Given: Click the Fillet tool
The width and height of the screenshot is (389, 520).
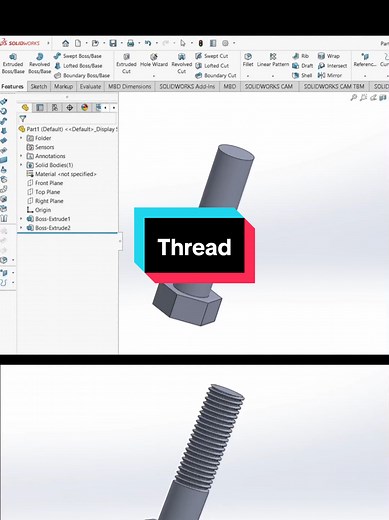Looking at the screenshot, I should 248,61.
